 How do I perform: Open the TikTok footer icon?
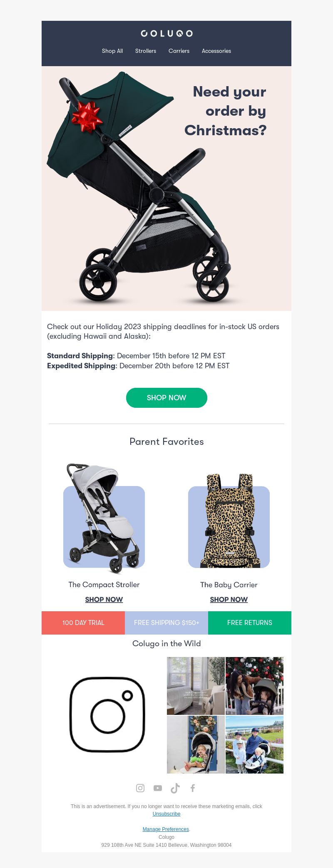175,788
